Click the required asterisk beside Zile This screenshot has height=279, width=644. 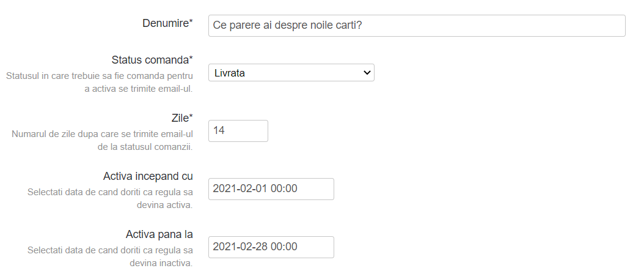(x=191, y=117)
